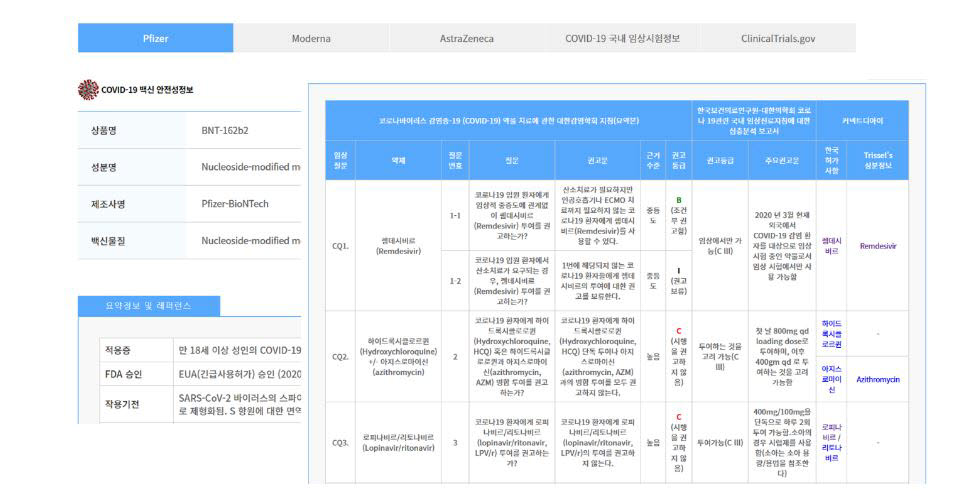The image size is (974, 499).
Task: Click the 상품명 label
Action: pyautogui.click(x=104, y=130)
